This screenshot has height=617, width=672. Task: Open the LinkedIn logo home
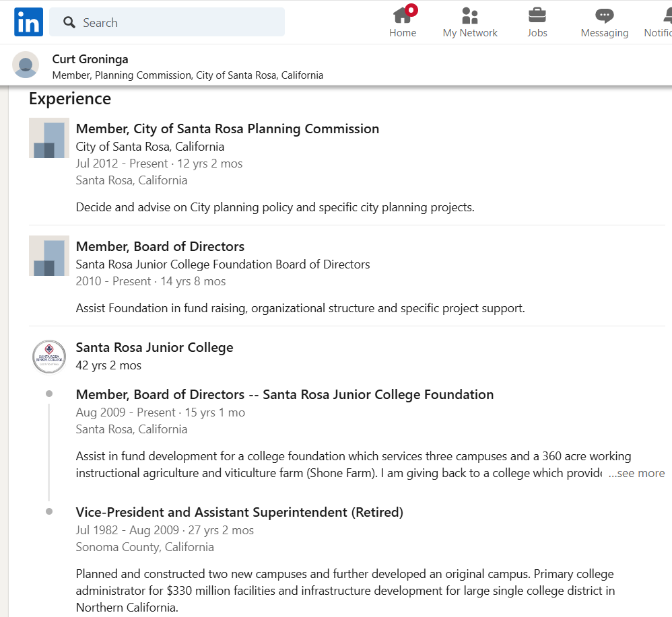[x=28, y=22]
